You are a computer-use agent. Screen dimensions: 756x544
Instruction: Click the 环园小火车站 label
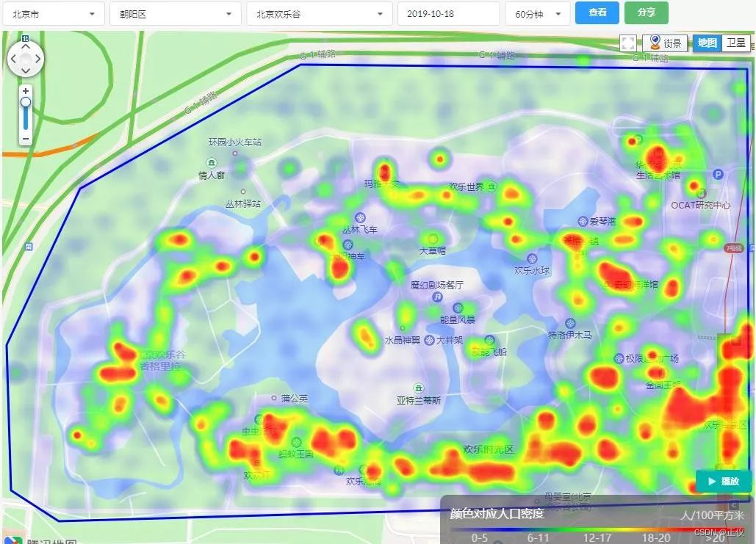[235, 142]
